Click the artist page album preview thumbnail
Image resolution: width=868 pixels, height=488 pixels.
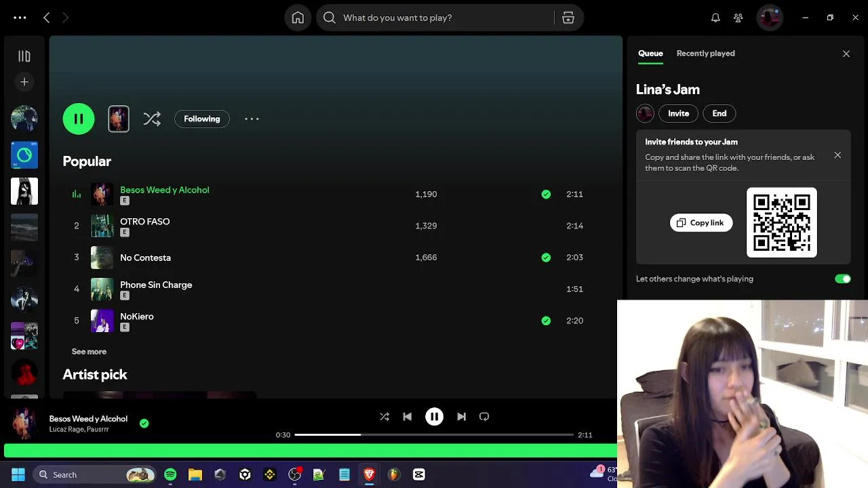pyautogui.click(x=119, y=119)
